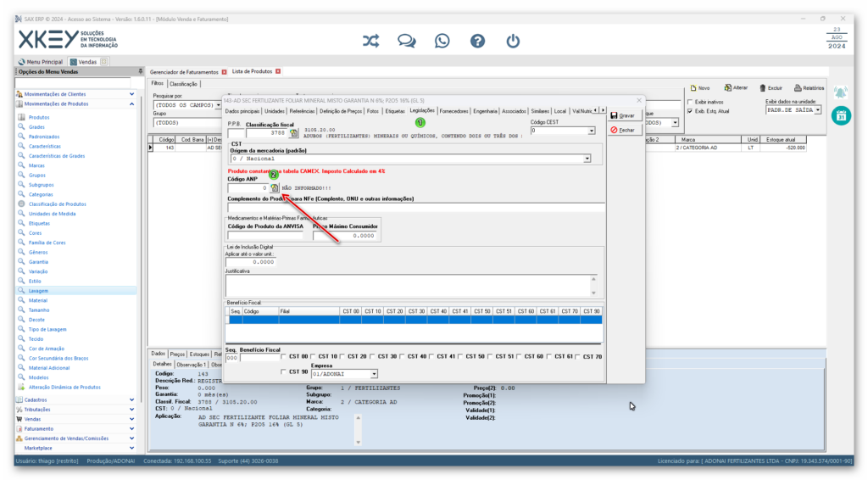Click the Código de Produto da ANVISA field

pyautogui.click(x=265, y=236)
